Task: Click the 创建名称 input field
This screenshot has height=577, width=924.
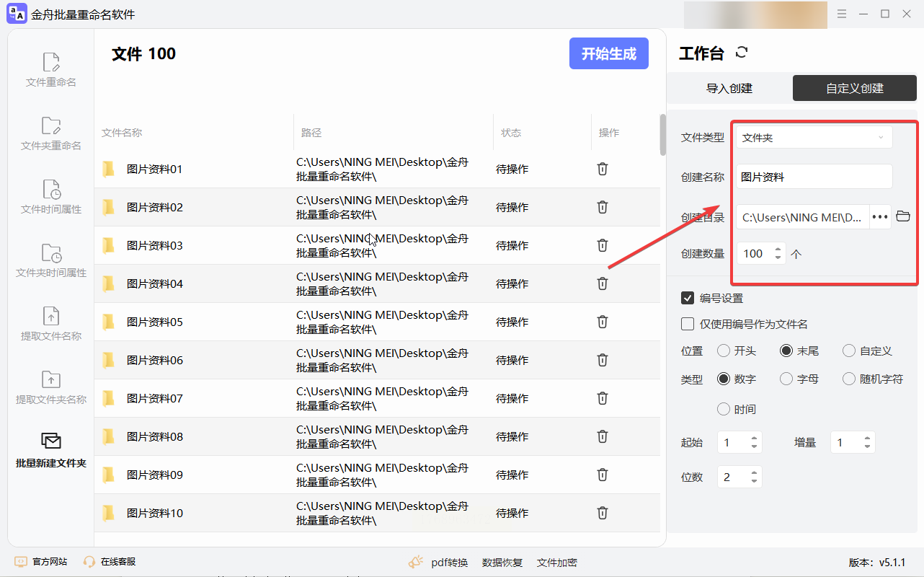Action: 813,177
